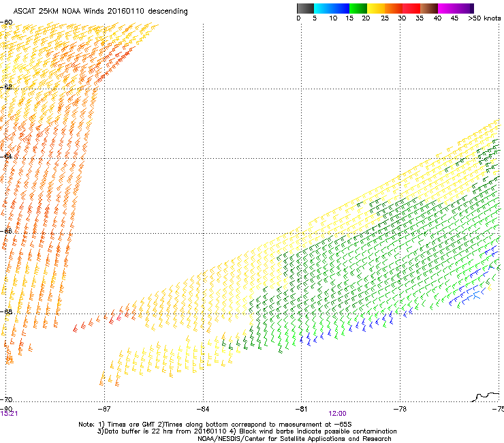Click the '35' legend tick label
The image size is (504, 443).
[x=420, y=18]
